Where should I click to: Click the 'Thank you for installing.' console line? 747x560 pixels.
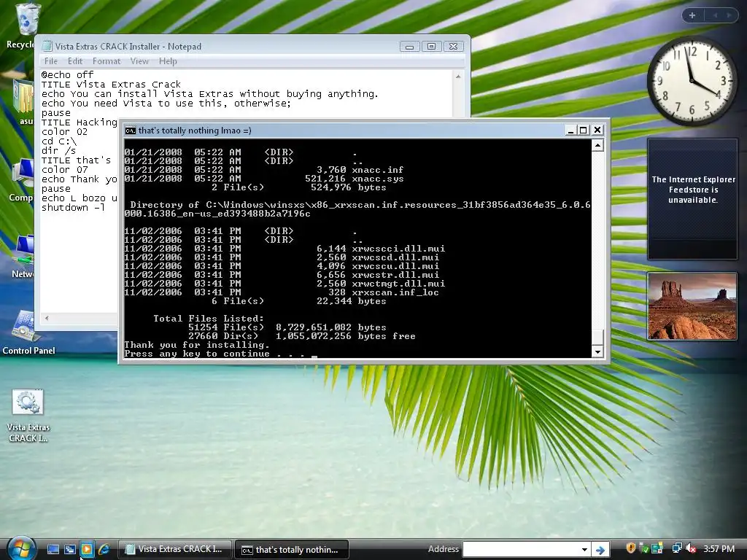pos(197,345)
